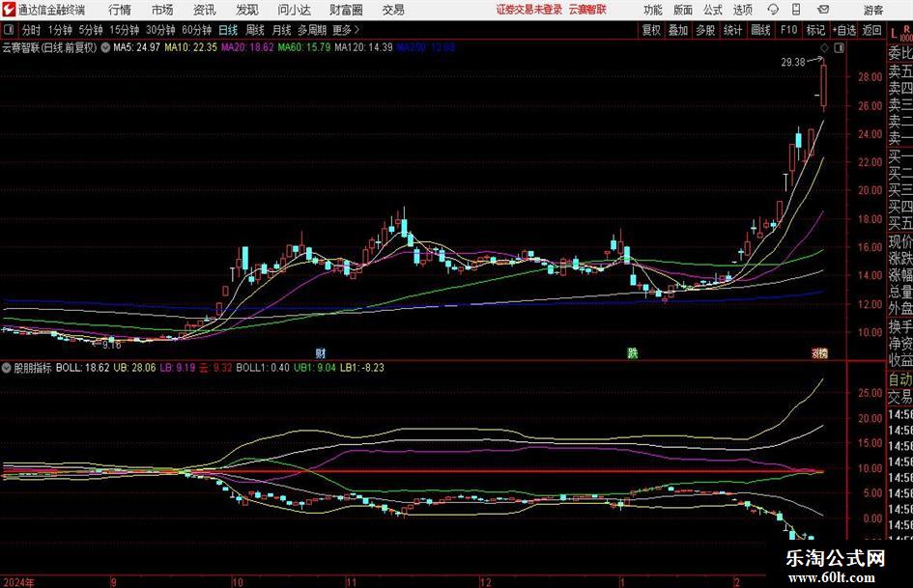Click the MA120: 14.39 indicator label
Screen dimensions: 913x588
click(x=364, y=47)
